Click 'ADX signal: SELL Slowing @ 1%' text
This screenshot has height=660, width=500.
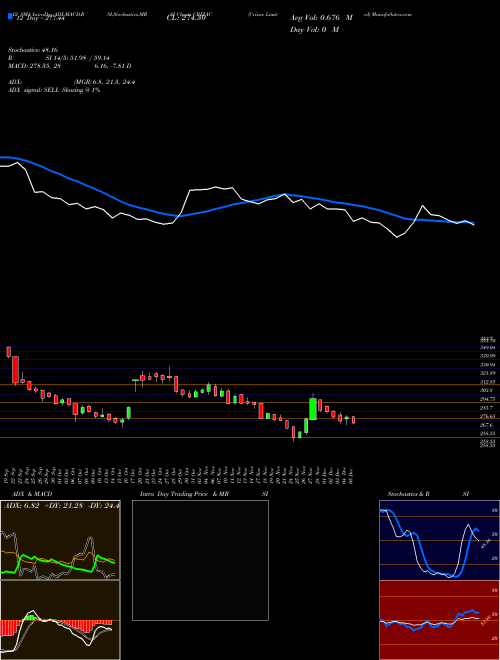(x=54, y=90)
